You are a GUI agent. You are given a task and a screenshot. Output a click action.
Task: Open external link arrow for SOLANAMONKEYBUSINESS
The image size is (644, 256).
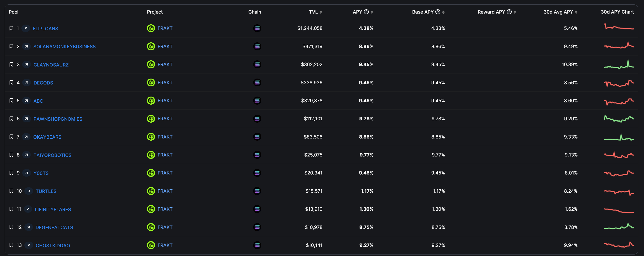[x=26, y=46]
